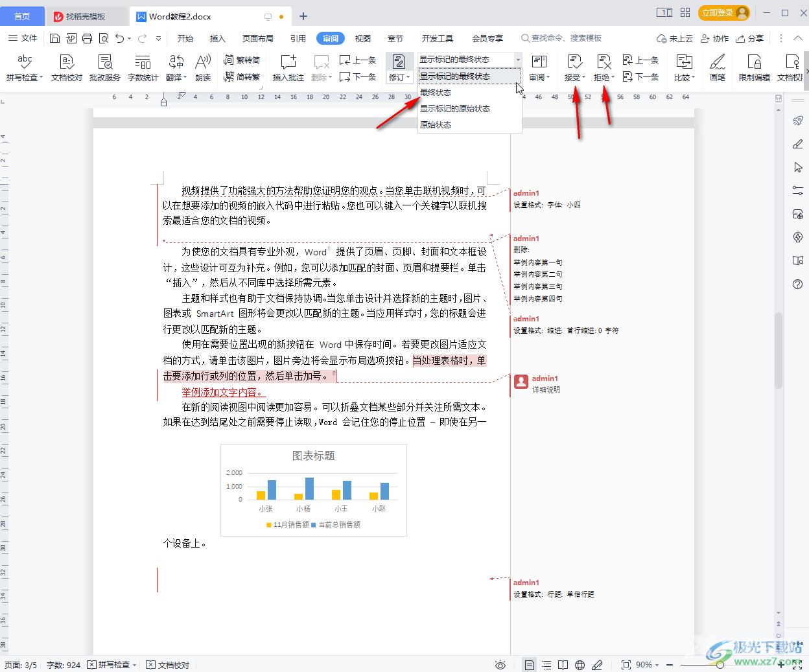809x672 pixels.
Task: Switch to web layout view in status bar
Action: [580, 665]
